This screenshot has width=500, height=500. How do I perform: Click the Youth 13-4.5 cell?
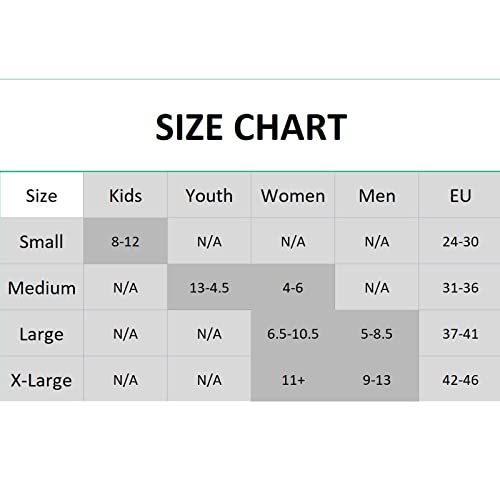pyautogui.click(x=209, y=287)
